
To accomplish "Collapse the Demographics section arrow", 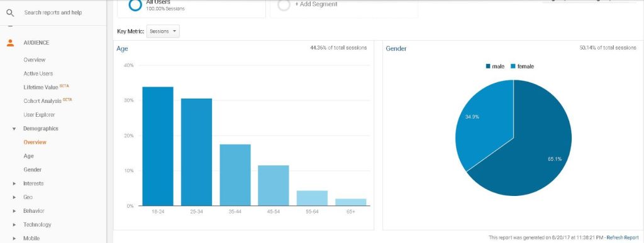I will point(14,129).
